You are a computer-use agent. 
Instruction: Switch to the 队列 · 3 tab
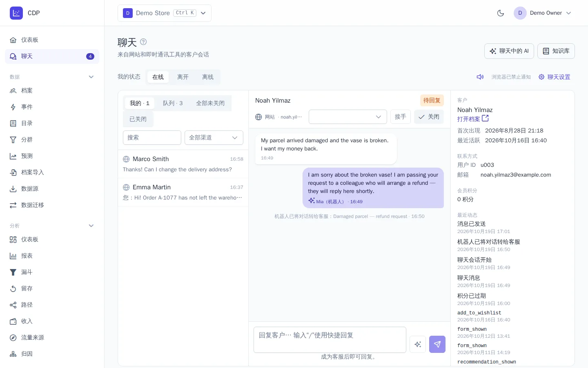[x=173, y=103]
